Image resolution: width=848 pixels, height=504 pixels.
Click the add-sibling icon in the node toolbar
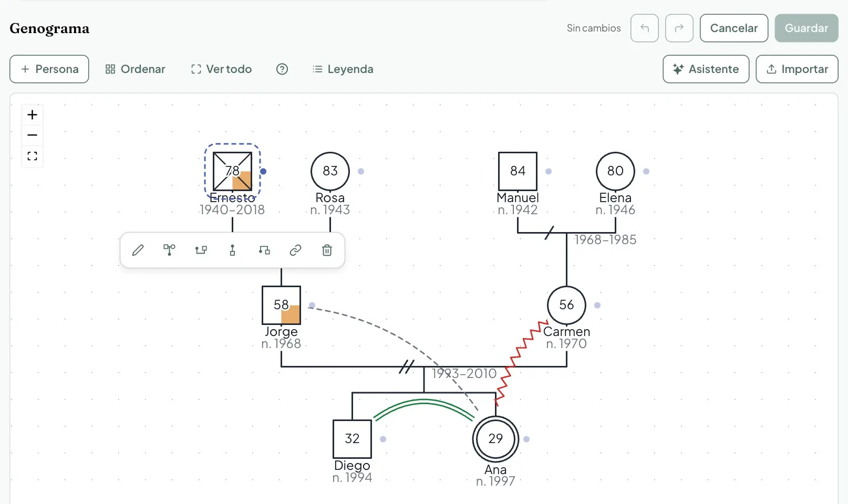coord(264,250)
